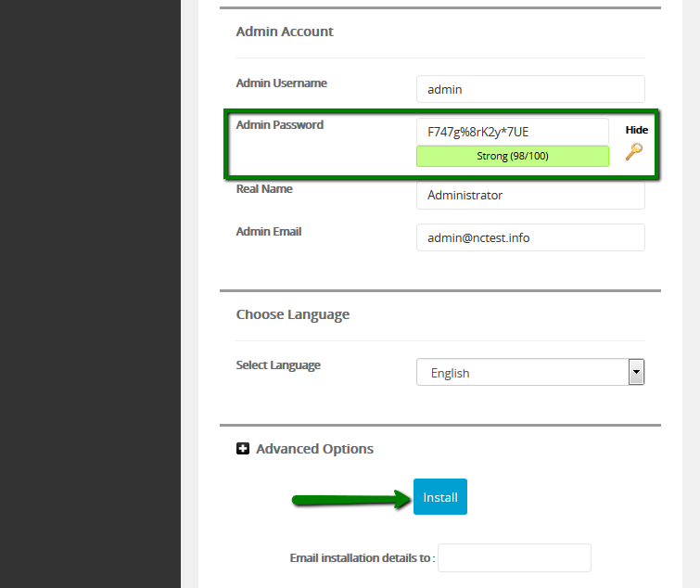Click the Select Language label
This screenshot has height=588, width=700.
(x=278, y=365)
